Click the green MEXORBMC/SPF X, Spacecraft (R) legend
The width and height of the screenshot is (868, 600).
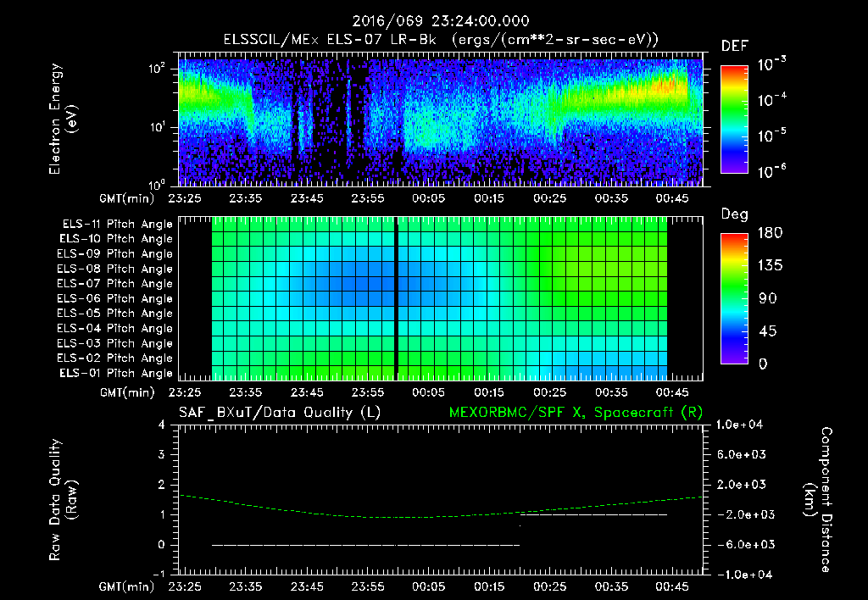576,413
